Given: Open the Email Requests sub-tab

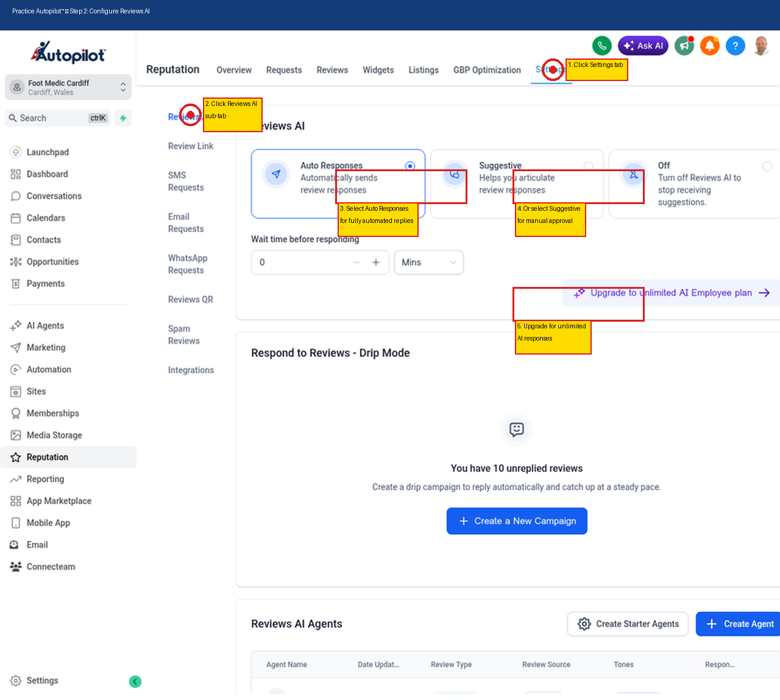Looking at the screenshot, I should click(x=186, y=223).
